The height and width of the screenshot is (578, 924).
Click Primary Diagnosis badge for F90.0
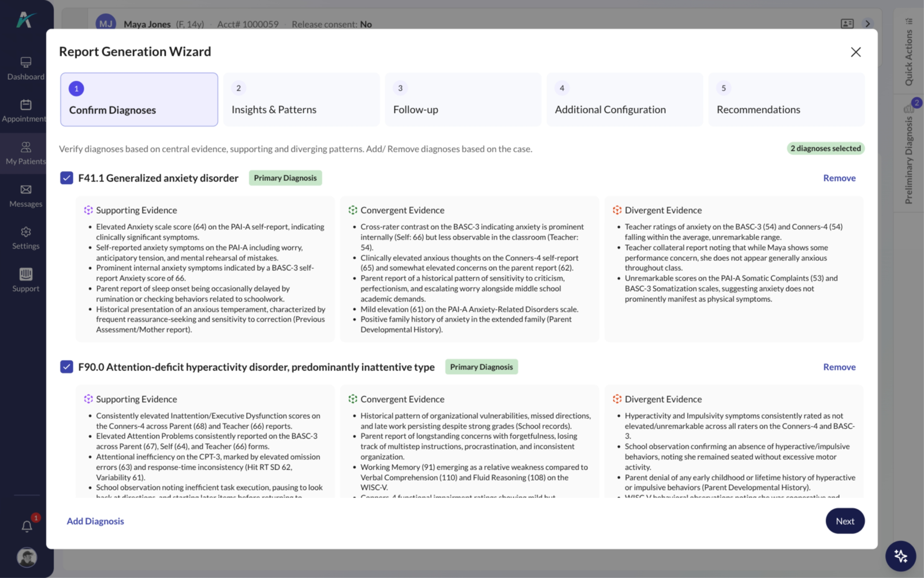(481, 367)
